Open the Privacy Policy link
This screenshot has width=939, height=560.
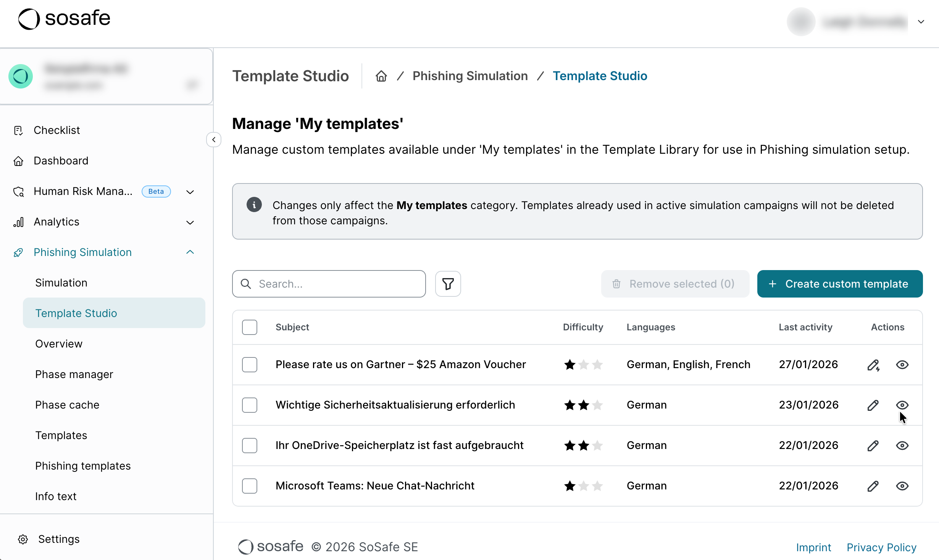pos(881,547)
